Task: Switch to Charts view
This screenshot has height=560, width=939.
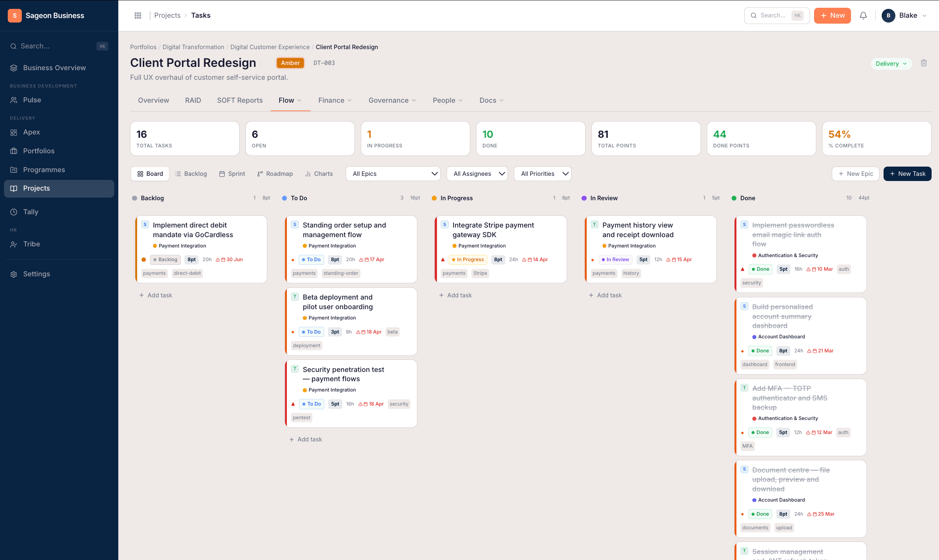Action: [x=319, y=174]
